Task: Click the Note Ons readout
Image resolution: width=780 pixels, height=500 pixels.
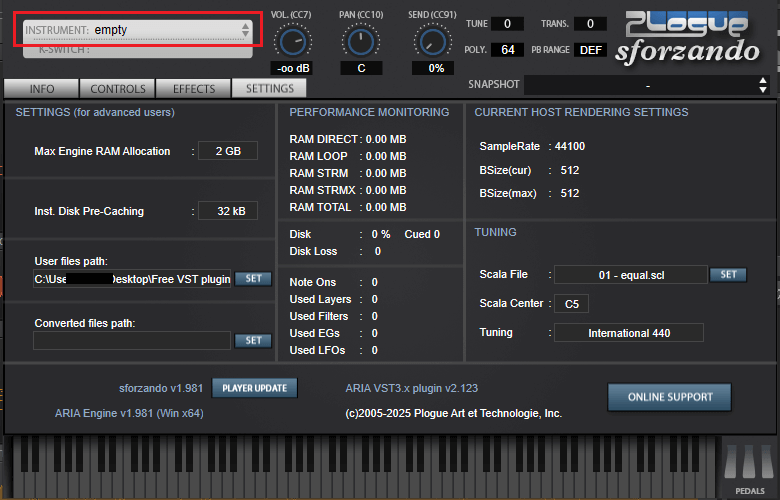Action: (334, 282)
